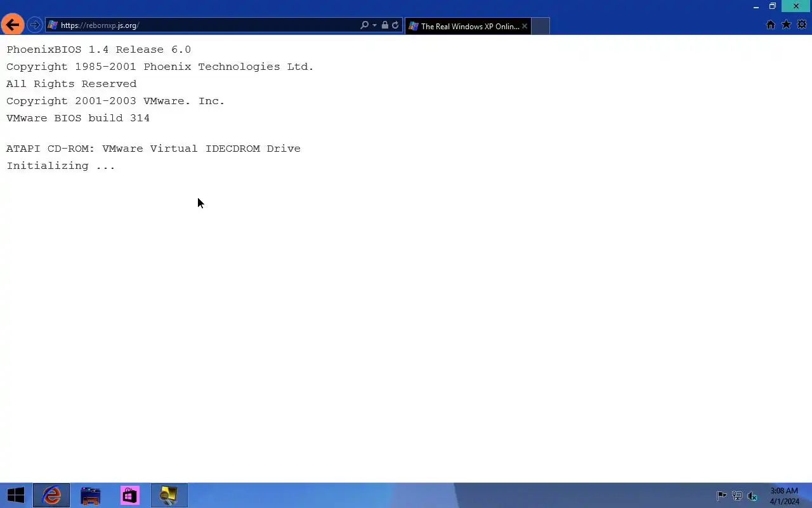Close the Internet Explorer window
This screenshot has width=812, height=508.
point(796,6)
